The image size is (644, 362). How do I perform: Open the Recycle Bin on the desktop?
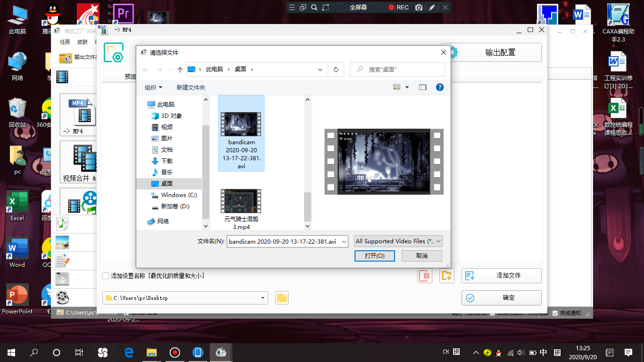[x=17, y=113]
